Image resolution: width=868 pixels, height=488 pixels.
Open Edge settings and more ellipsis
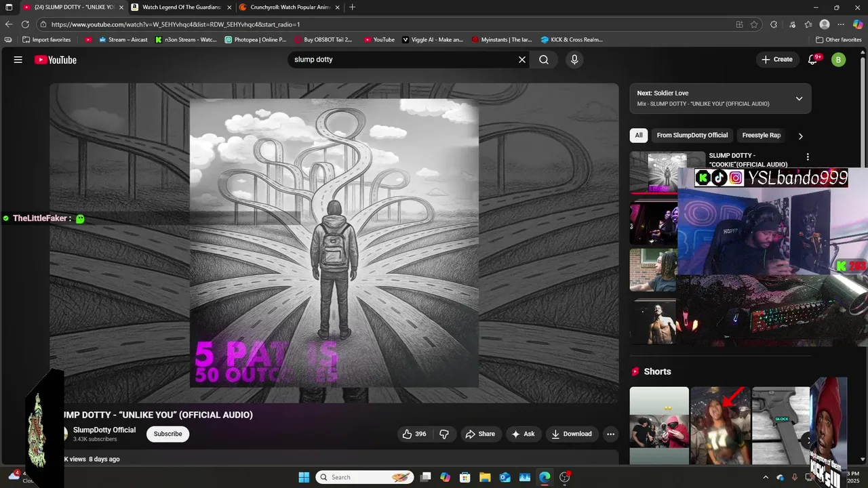click(841, 24)
